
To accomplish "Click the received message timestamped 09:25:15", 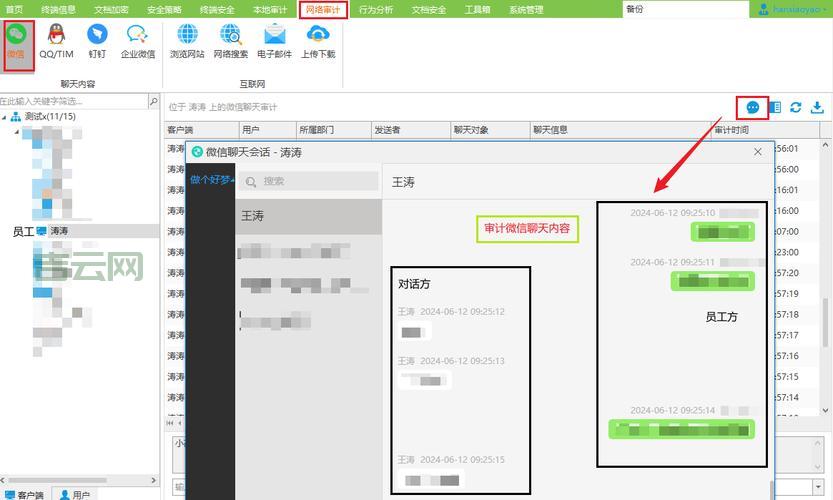I will point(431,480).
